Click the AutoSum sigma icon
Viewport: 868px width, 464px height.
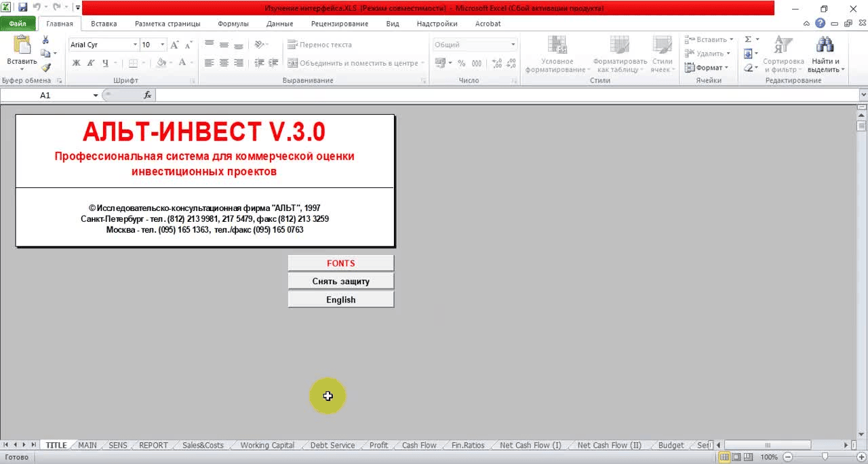748,39
